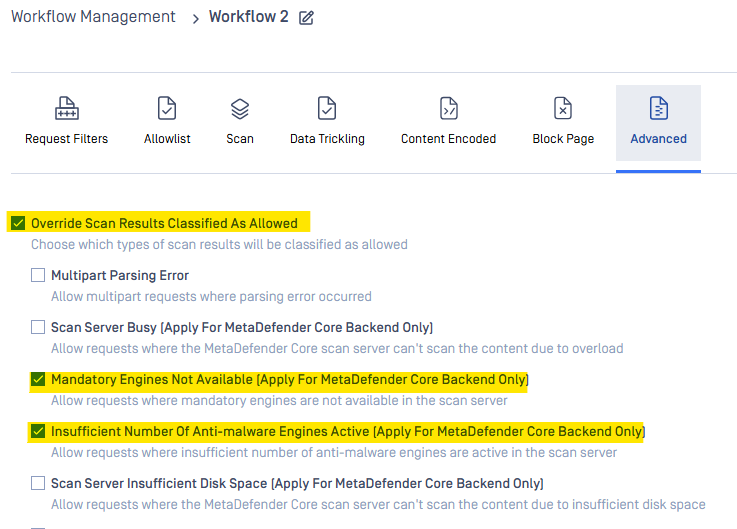Navigate to Workflow Management breadcrumb
The image size is (737, 529).
[x=93, y=16]
